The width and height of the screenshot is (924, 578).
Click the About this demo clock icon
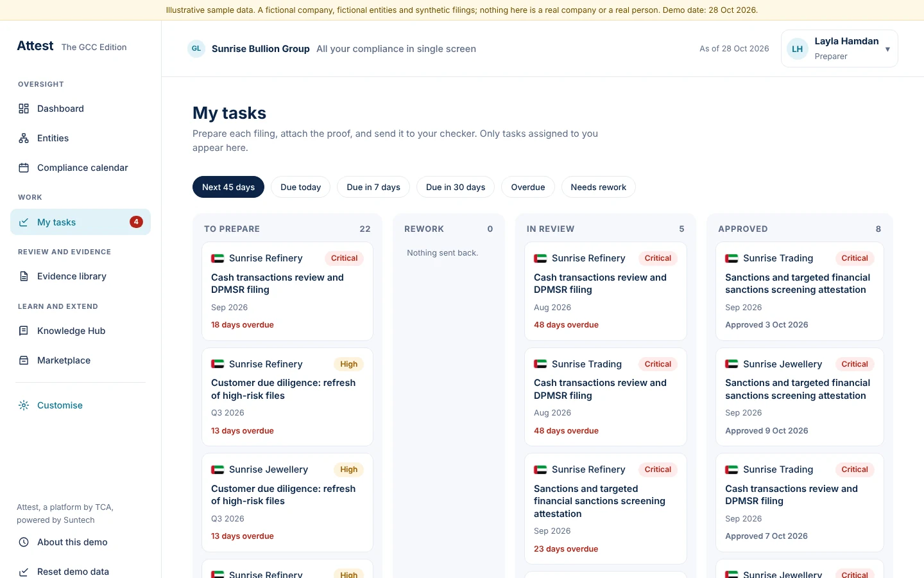(24, 542)
